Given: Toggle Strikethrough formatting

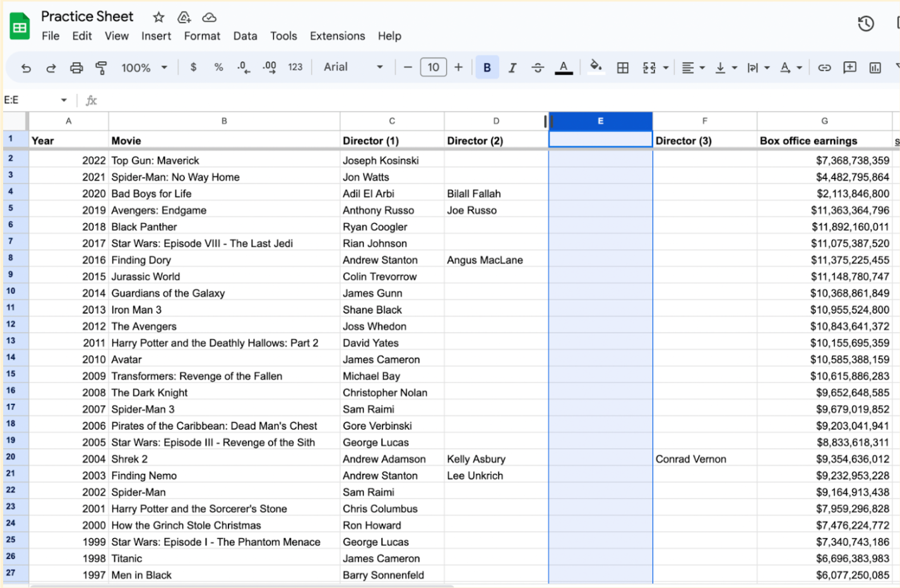Looking at the screenshot, I should click(x=538, y=68).
